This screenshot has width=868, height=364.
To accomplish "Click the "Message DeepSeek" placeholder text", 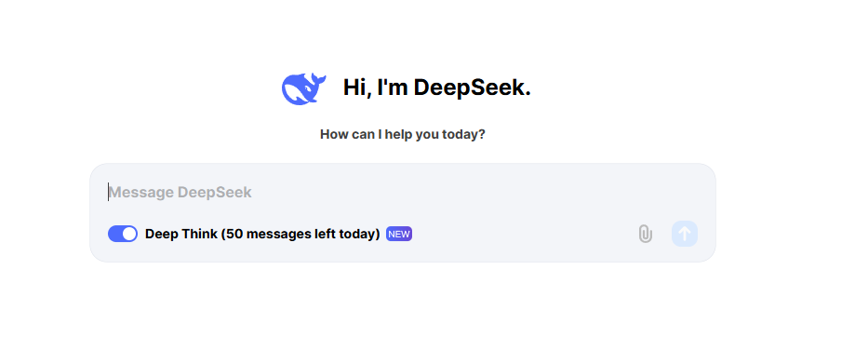I will coord(180,193).
